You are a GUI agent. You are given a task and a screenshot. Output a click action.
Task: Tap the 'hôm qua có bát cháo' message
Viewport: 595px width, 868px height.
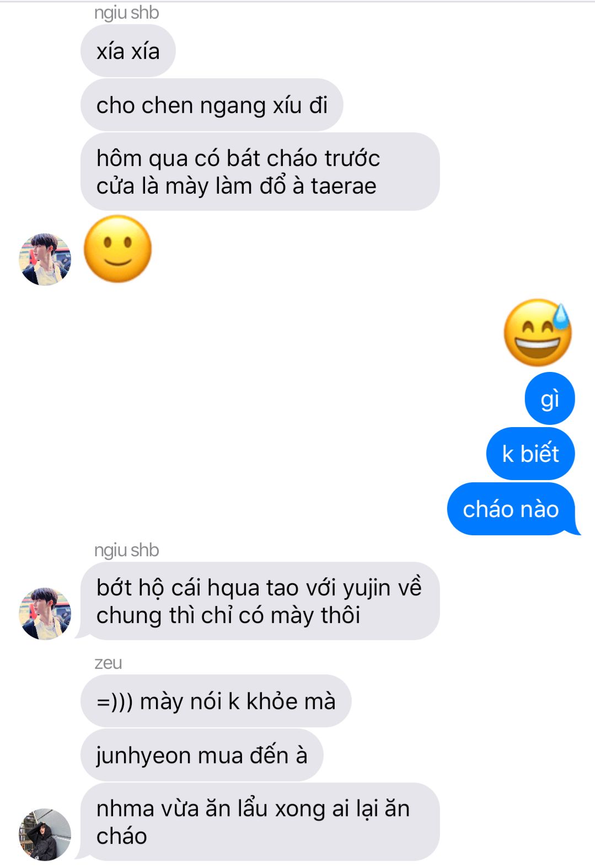pos(260,172)
